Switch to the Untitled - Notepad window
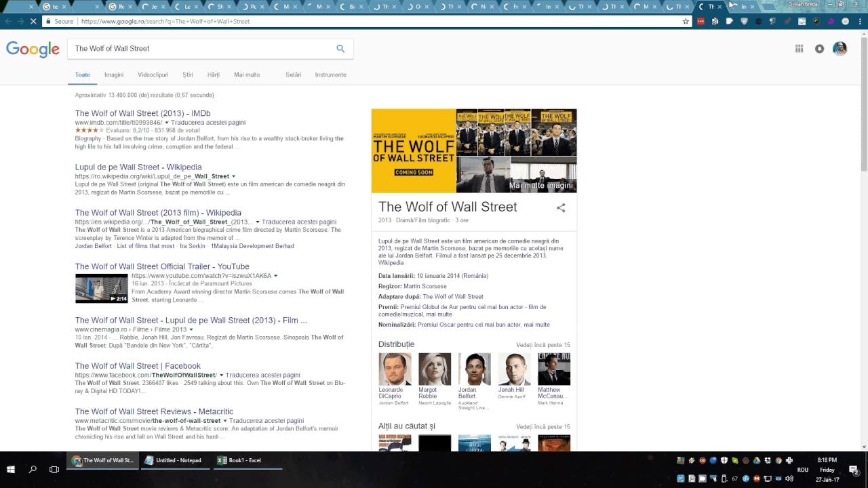 pyautogui.click(x=173, y=460)
